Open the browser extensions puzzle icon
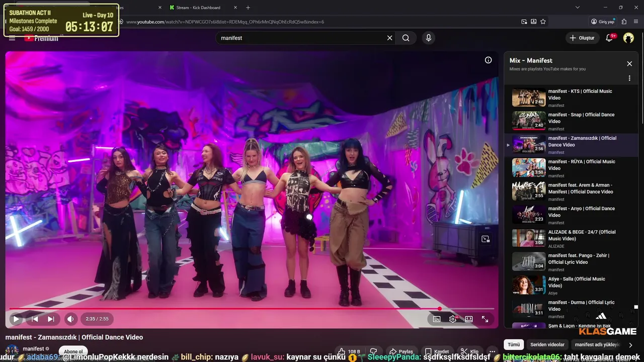 coord(624,22)
